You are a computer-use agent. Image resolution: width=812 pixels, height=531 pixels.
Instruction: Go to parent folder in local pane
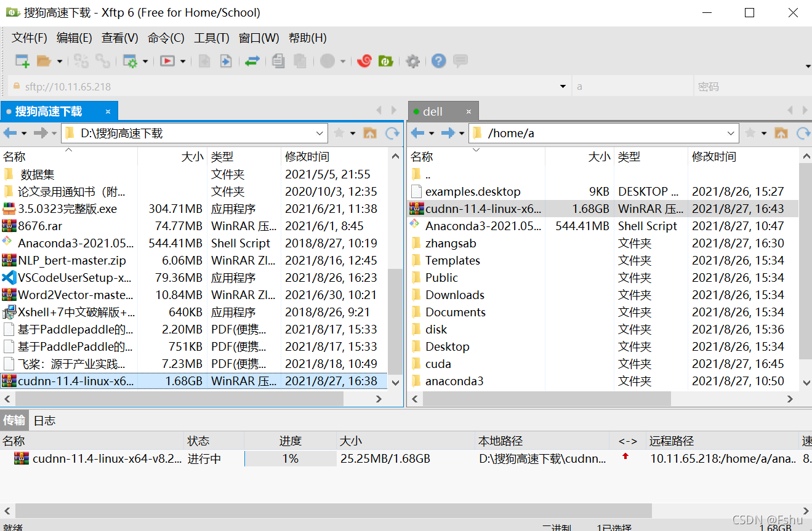[370, 133]
